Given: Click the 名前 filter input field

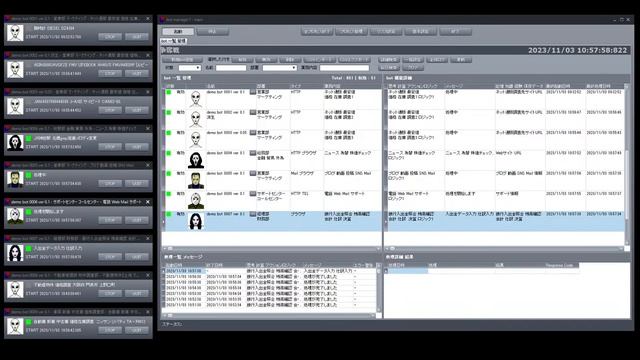Looking at the screenshot, I should [x=231, y=68].
